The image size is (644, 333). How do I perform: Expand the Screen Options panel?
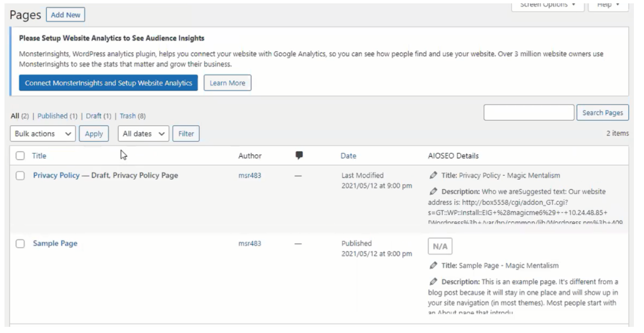547,6
